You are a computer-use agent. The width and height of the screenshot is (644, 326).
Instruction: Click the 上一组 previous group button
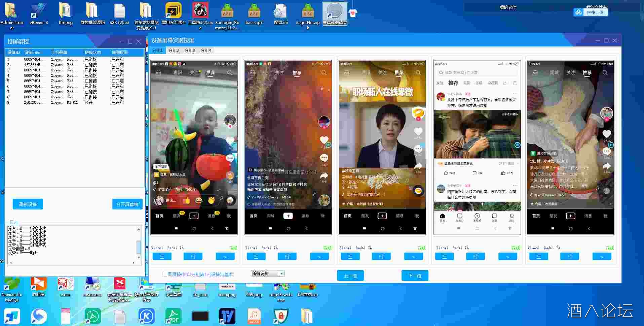click(x=350, y=275)
